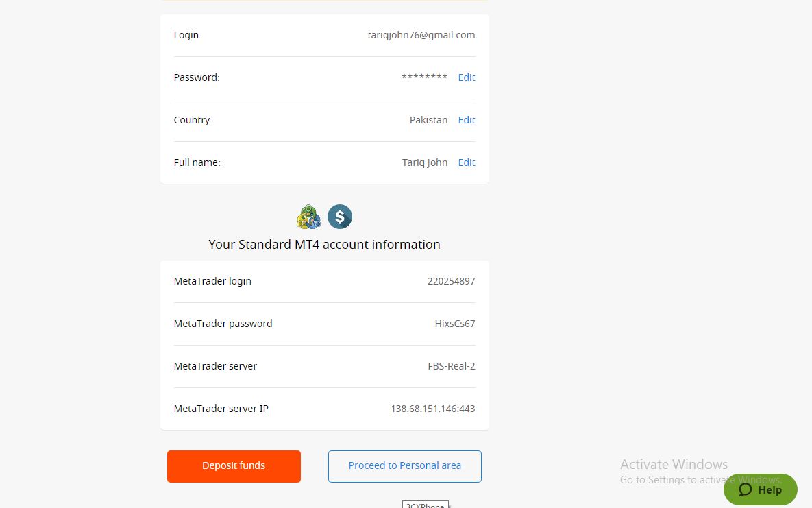Click the login email address
Viewport: 812px width, 508px height.
[421, 35]
